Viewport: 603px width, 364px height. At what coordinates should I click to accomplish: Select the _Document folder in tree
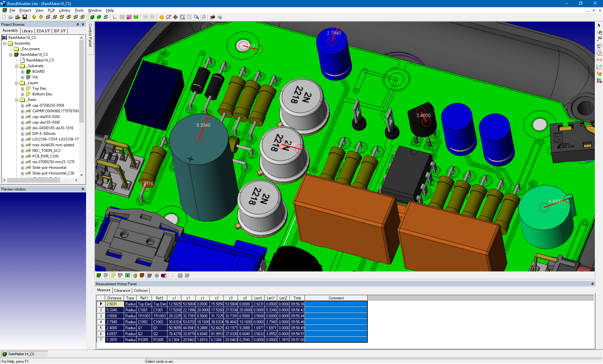pyautogui.click(x=30, y=49)
